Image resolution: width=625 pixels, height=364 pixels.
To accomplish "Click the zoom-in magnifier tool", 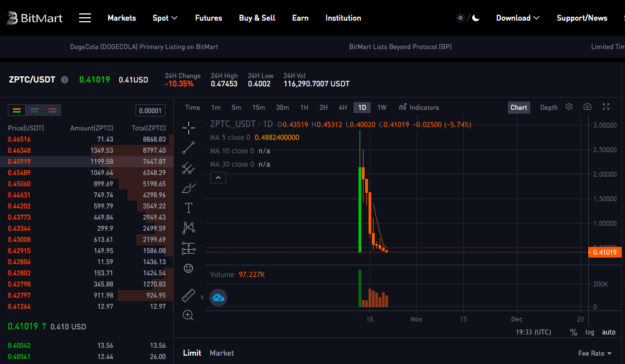I will (188, 315).
